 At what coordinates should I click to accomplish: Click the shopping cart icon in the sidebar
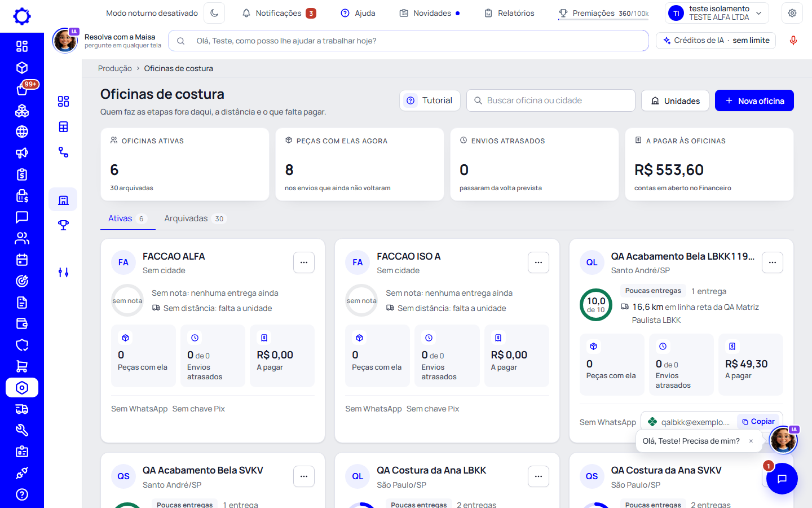point(22,366)
